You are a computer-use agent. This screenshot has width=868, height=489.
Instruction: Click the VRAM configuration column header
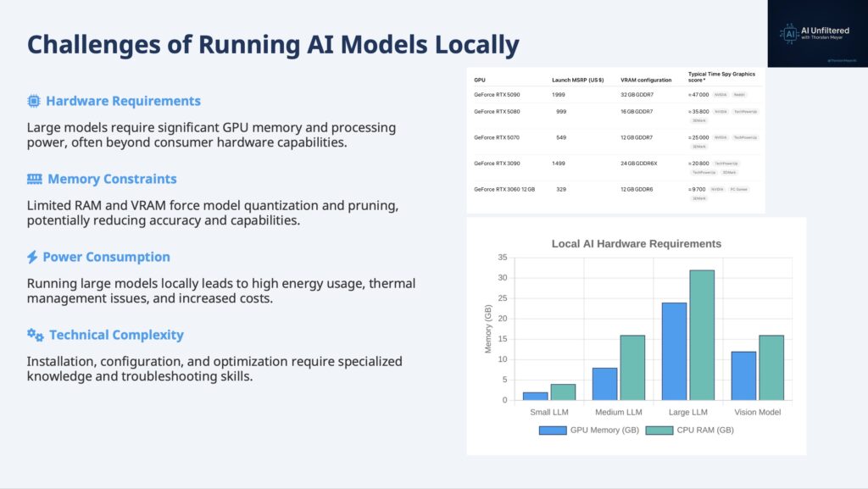[646, 80]
